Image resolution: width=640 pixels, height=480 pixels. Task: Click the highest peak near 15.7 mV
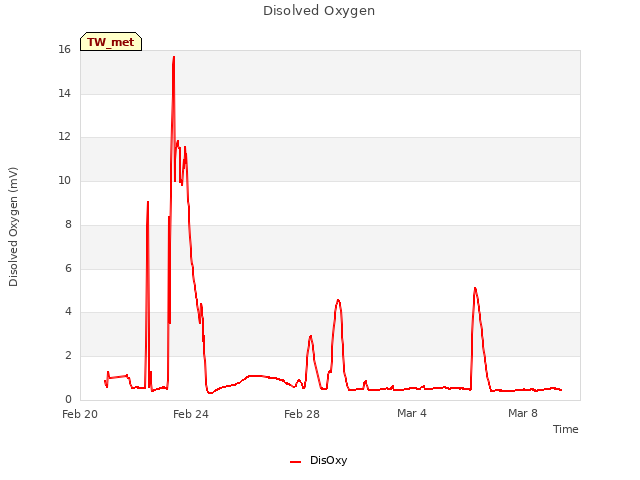[x=174, y=58]
